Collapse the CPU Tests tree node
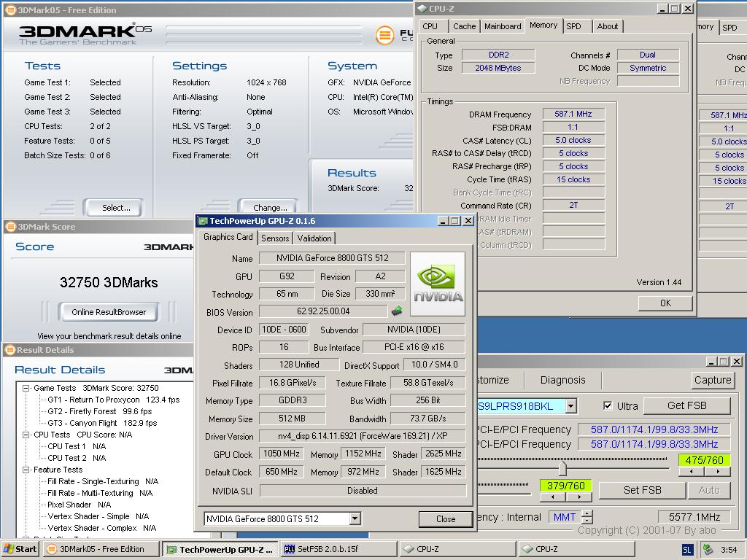The height and width of the screenshot is (560, 747). [26, 435]
